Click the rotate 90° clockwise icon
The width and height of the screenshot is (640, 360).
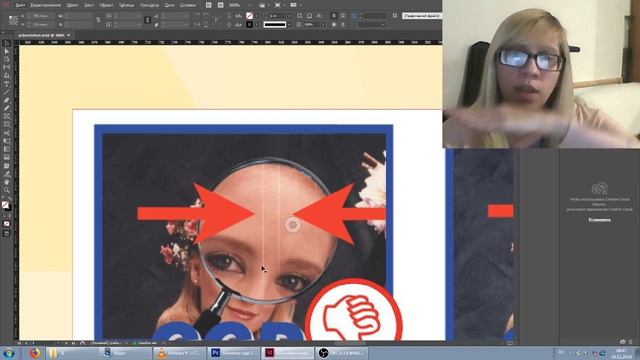(x=197, y=16)
